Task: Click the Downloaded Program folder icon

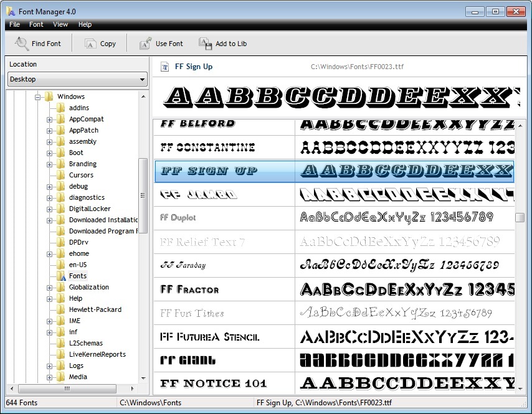Action: tap(61, 231)
